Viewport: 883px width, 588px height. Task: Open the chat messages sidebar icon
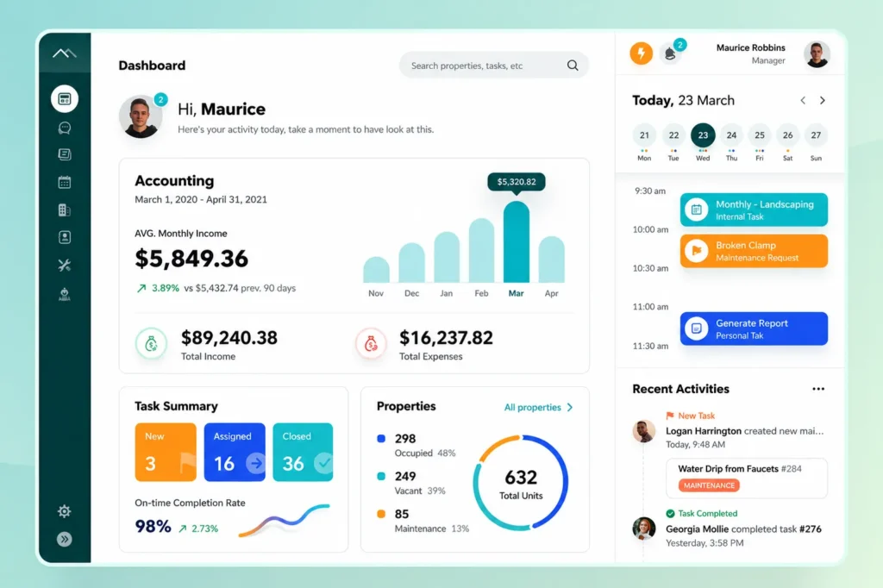65,128
